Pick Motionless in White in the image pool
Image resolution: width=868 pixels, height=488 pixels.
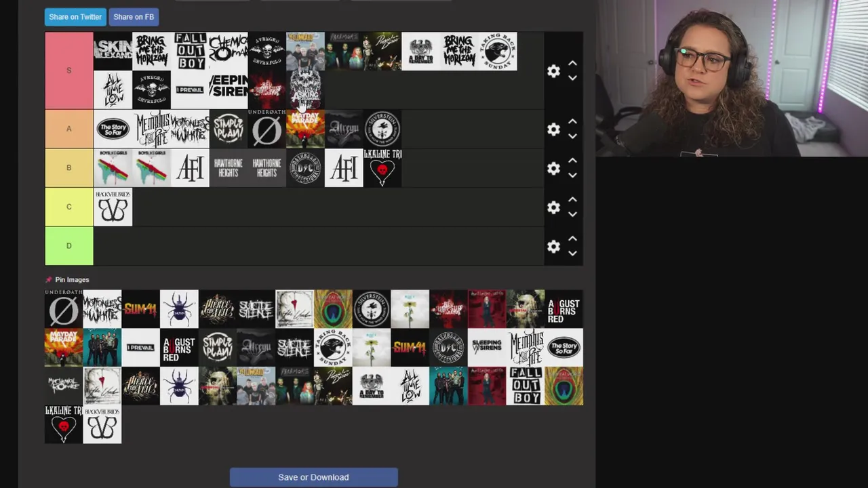(x=102, y=308)
